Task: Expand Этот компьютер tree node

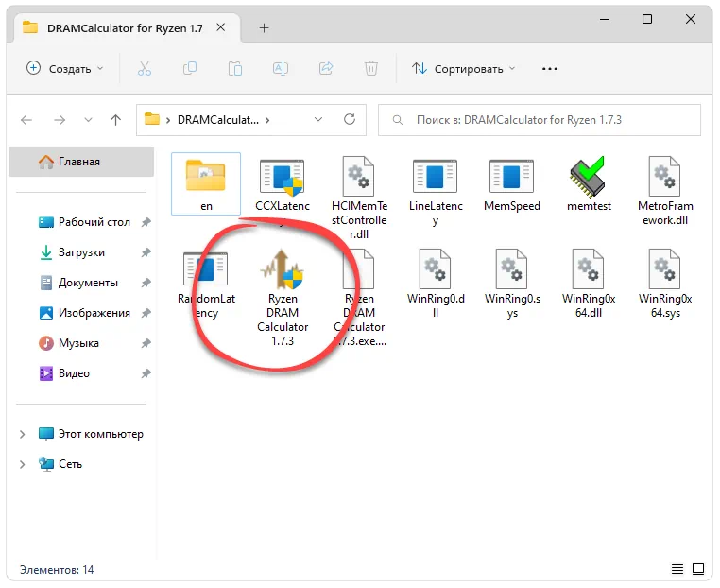Action: pyautogui.click(x=22, y=434)
